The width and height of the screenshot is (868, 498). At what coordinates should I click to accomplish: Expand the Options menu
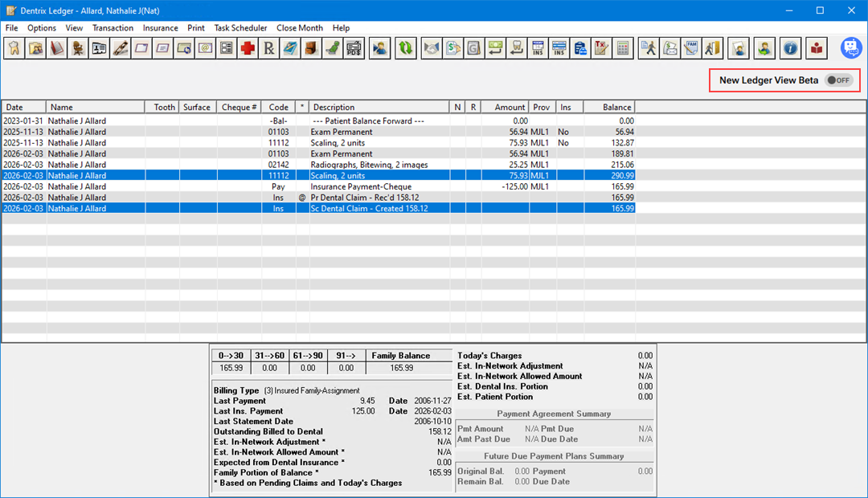(x=42, y=28)
